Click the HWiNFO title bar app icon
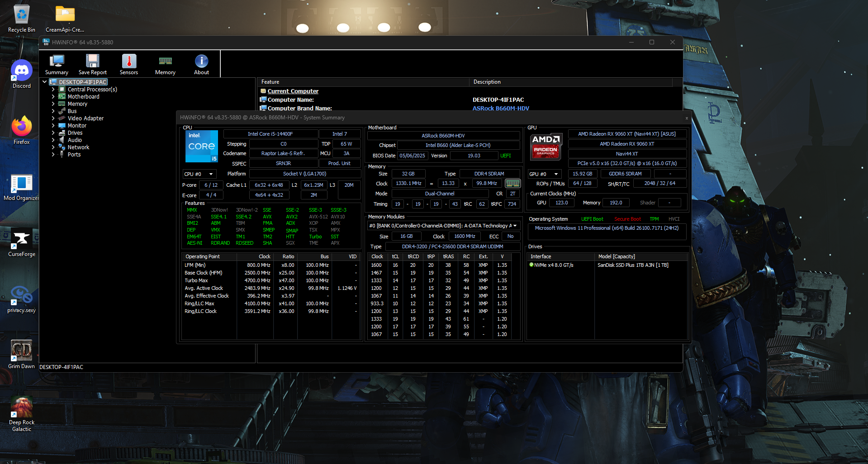This screenshot has height=464, width=868. click(x=46, y=42)
